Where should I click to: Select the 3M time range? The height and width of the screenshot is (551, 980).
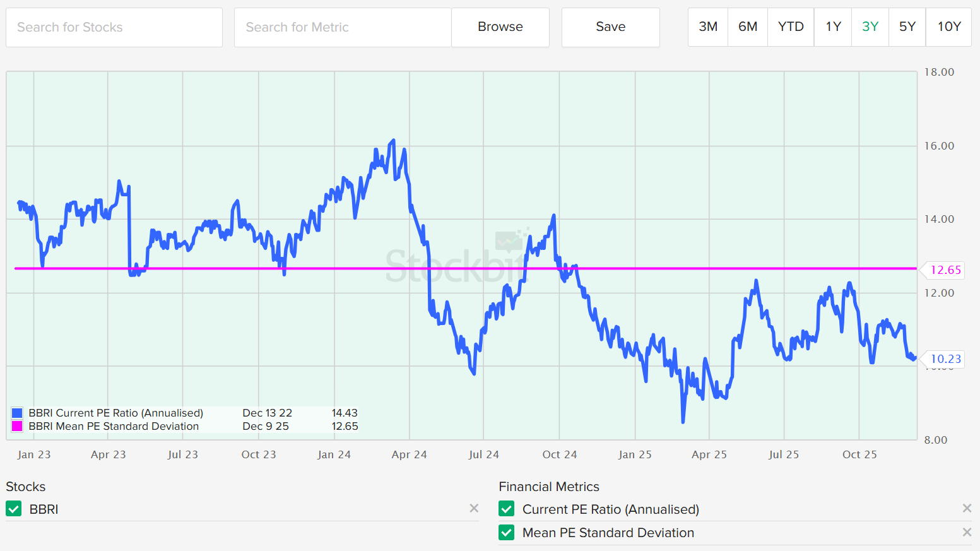coord(708,27)
